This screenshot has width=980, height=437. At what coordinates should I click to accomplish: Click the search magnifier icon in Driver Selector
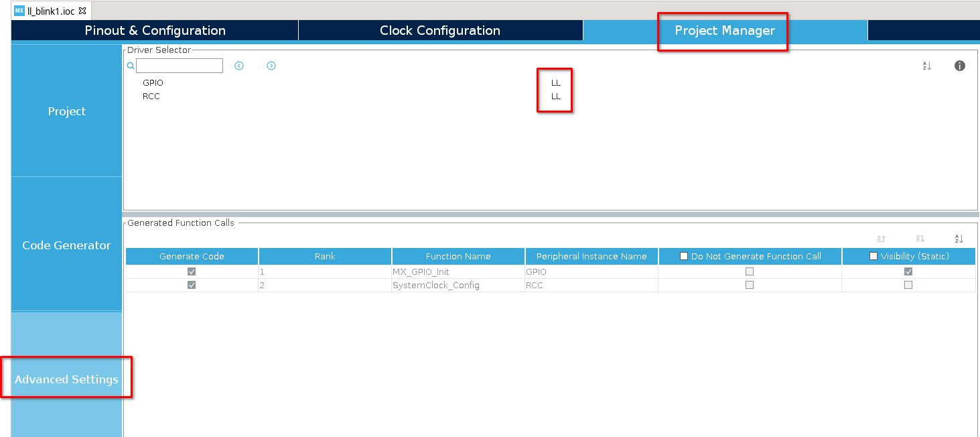point(131,66)
